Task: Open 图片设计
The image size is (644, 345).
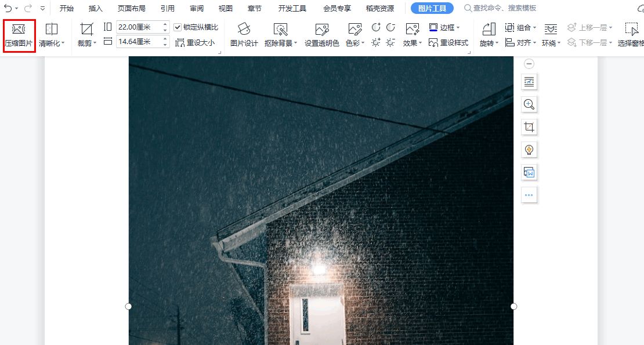Action: point(244,35)
